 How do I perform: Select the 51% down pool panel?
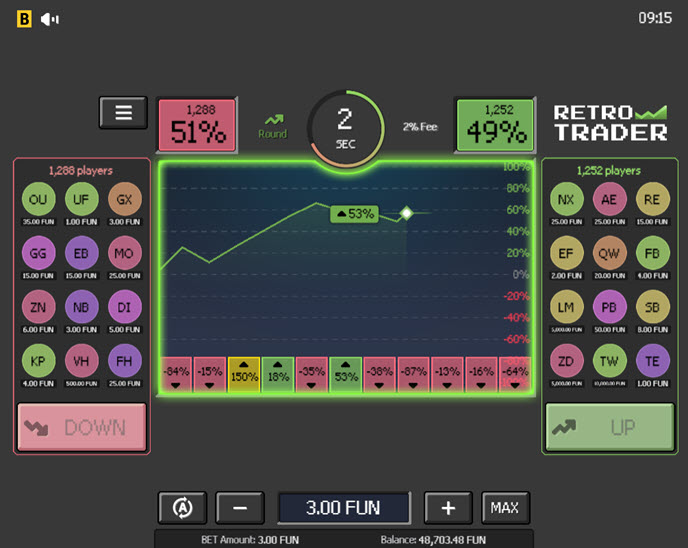[196, 125]
